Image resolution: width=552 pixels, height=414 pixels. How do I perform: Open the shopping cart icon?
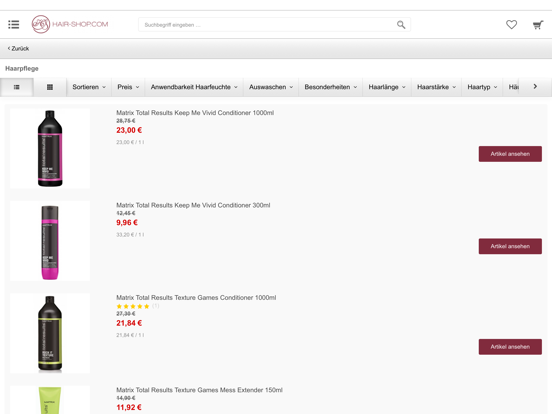pyautogui.click(x=538, y=25)
